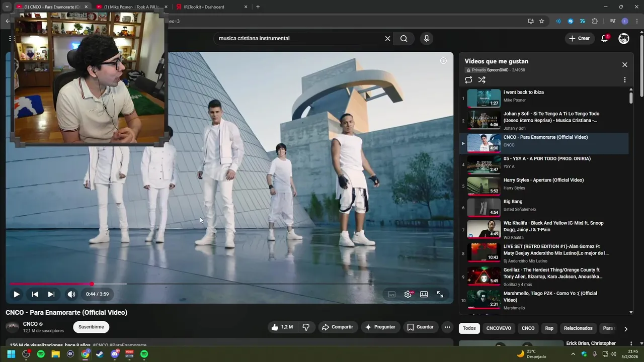Select the CNCOVEVO filter chip
Viewport: 644px width, 362px height.
coord(499,328)
